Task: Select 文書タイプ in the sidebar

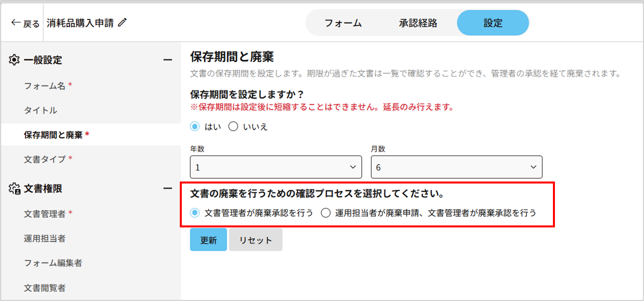Action: pyautogui.click(x=45, y=159)
